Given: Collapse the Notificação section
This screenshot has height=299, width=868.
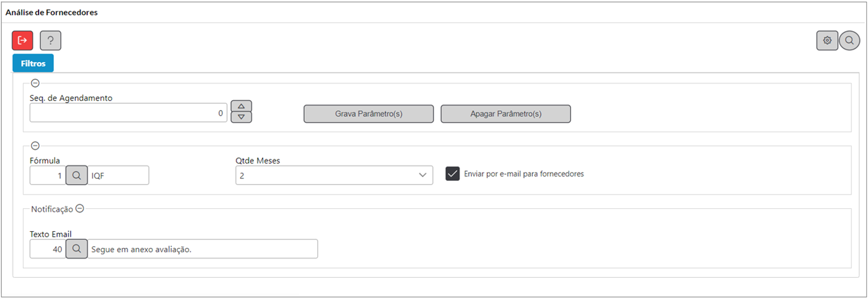Looking at the screenshot, I should [79, 209].
